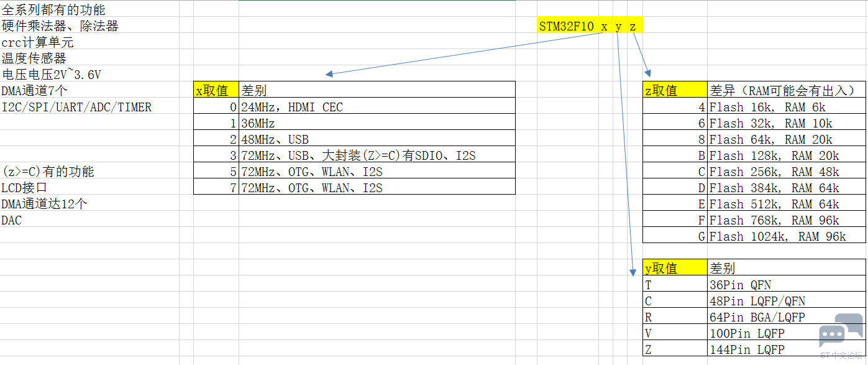Select the z value cell 'D'
This screenshot has width=868, height=365.
tap(675, 187)
